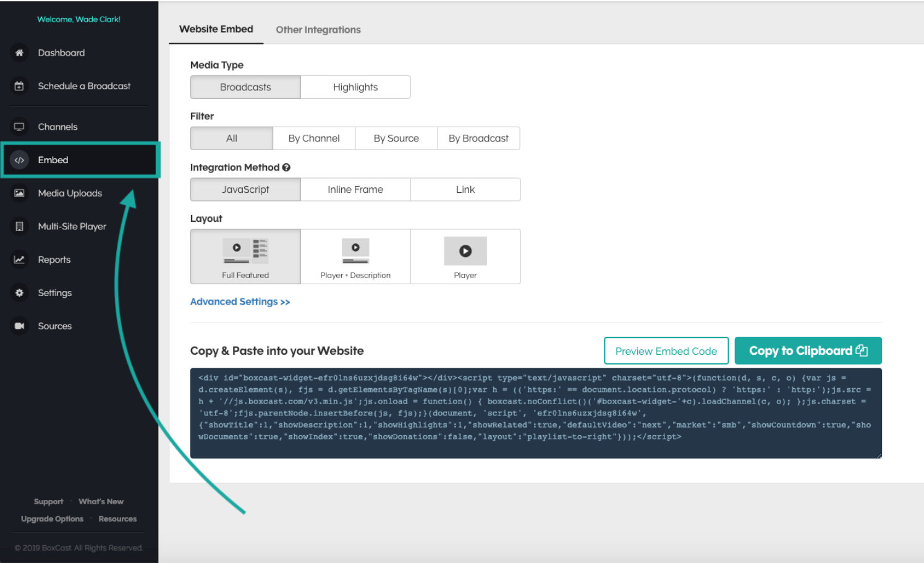Screen dimensions: 924x563
Task: Open Schedule a Broadcast calendar icon
Action: click(x=19, y=86)
